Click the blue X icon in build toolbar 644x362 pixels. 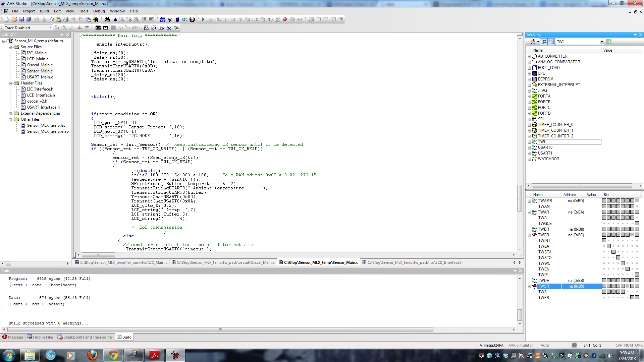169,28
